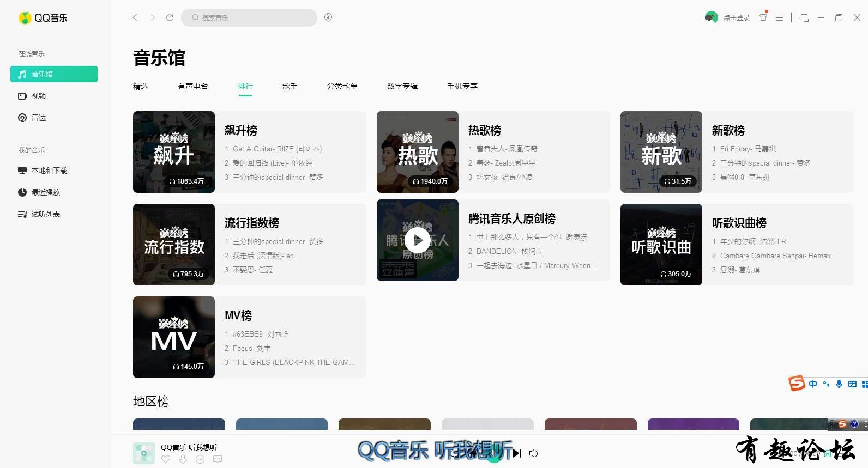Click the QQ音乐 logo
Screen dimensions: 868x468
(43, 18)
